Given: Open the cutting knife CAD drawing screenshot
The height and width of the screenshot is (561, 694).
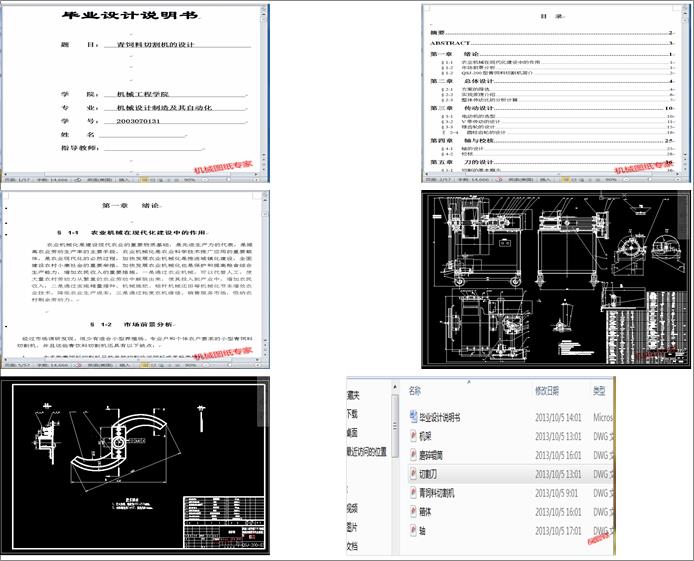Looking at the screenshot, I should coord(135,466).
